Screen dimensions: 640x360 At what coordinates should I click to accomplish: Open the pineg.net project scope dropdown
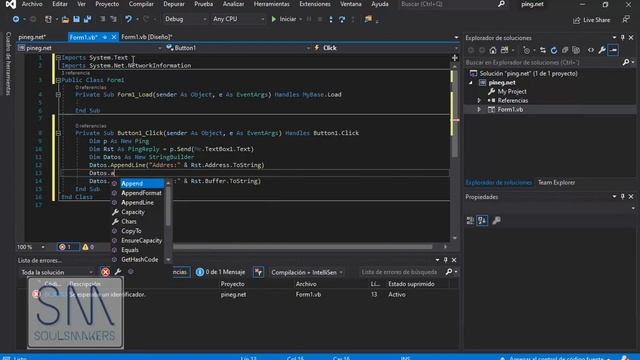(90, 48)
